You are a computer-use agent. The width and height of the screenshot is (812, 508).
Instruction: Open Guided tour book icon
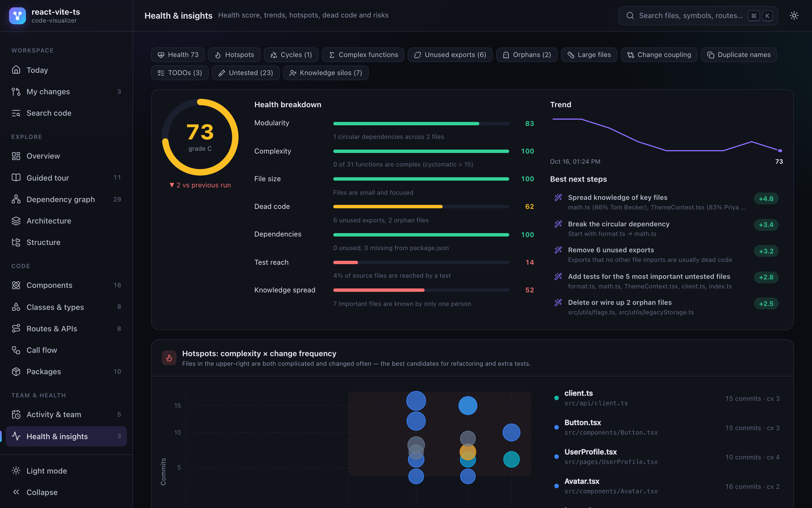point(16,178)
